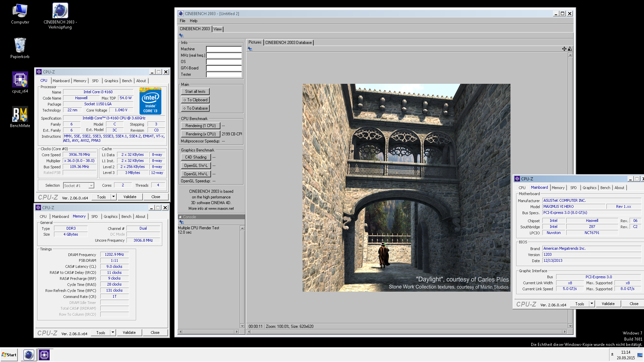Click the 2199 CB-CPU score text

click(232, 134)
